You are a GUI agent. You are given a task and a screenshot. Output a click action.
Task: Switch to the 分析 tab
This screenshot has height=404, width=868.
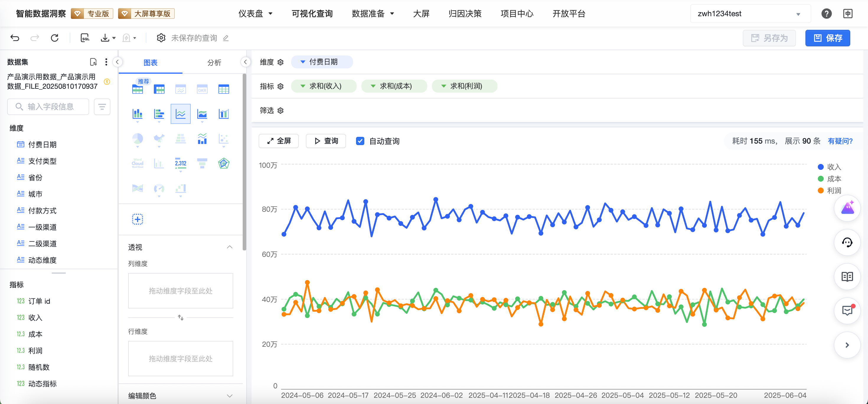(x=214, y=63)
